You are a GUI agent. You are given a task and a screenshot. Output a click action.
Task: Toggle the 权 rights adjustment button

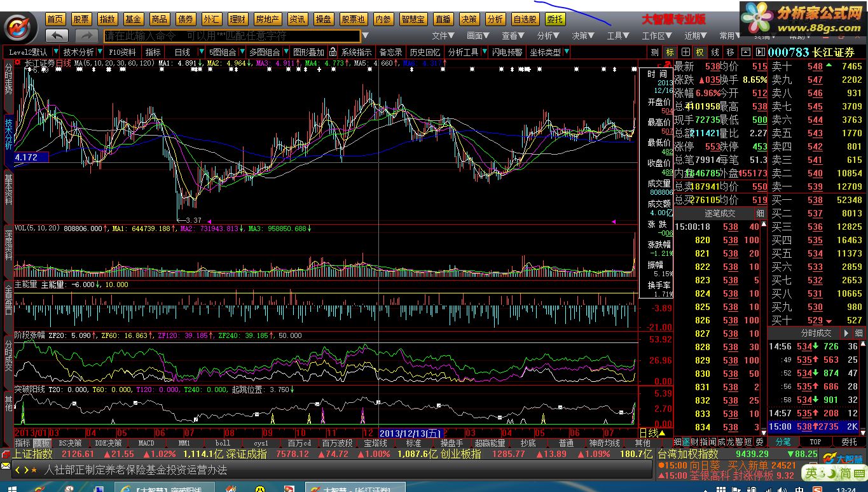pos(700,52)
